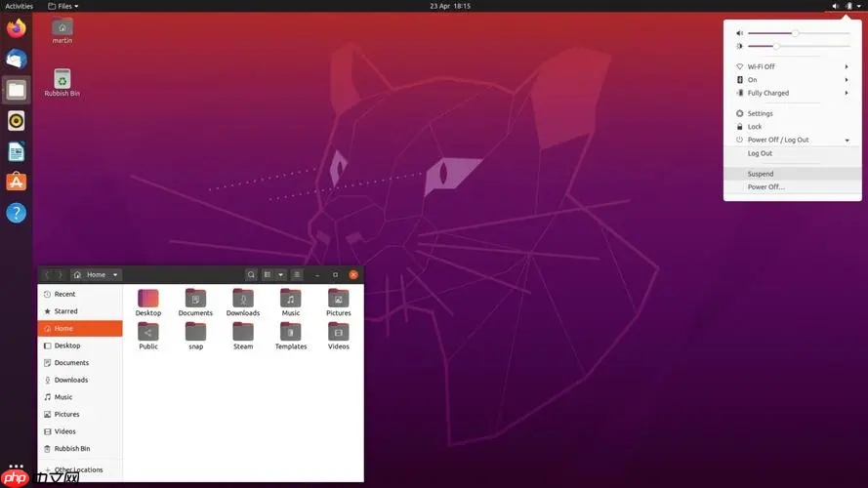Open the Help icon in the dock

[x=16, y=213]
